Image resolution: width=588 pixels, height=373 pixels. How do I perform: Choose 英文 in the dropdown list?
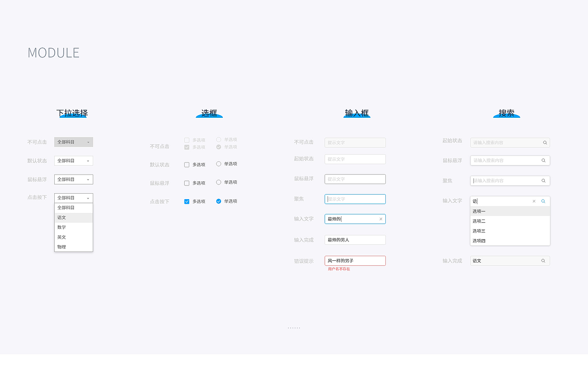click(73, 237)
